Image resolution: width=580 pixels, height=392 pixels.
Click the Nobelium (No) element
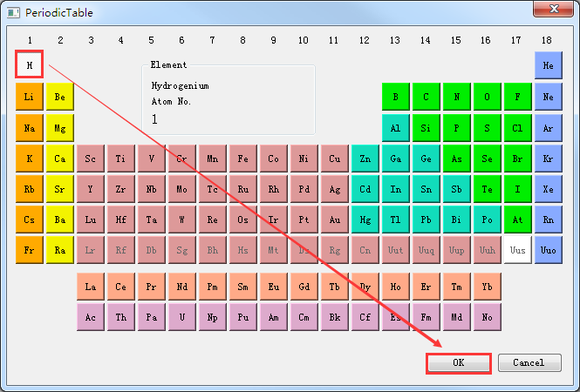[x=488, y=317]
